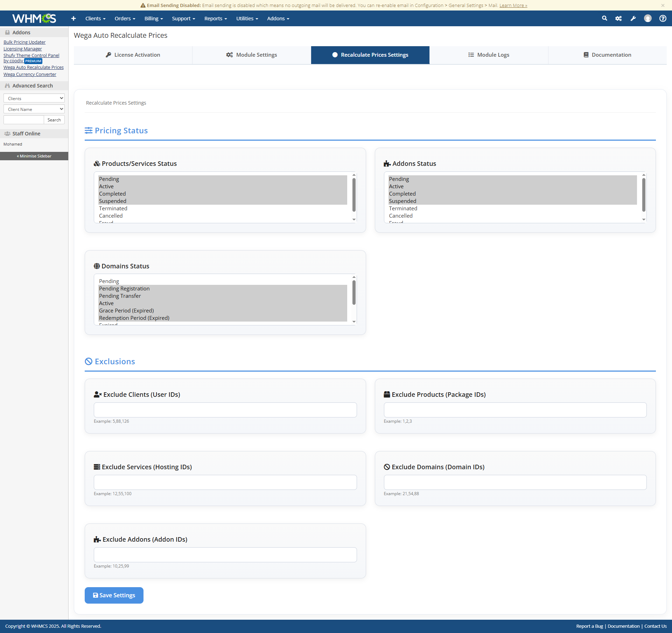
Task: Click the Exclude Clients User IDs field
Action: pyautogui.click(x=225, y=410)
